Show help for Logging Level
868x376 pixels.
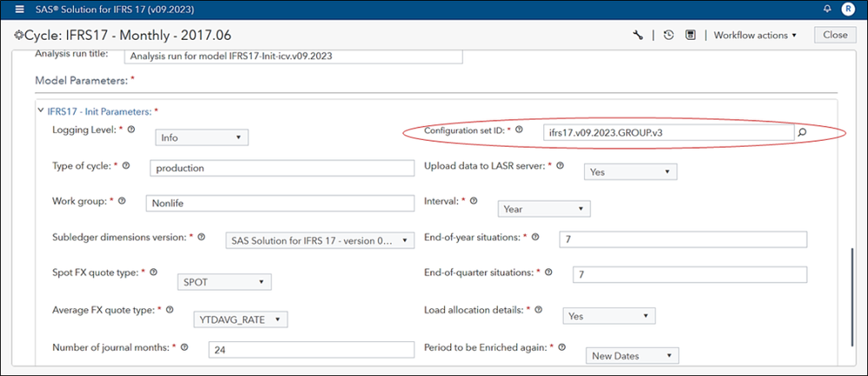point(132,129)
